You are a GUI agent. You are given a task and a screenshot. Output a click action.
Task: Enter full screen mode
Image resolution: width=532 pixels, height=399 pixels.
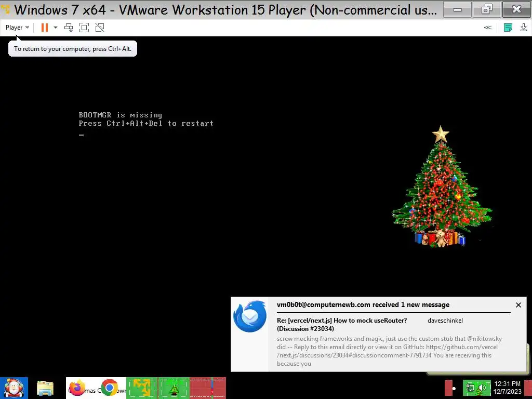pos(84,28)
